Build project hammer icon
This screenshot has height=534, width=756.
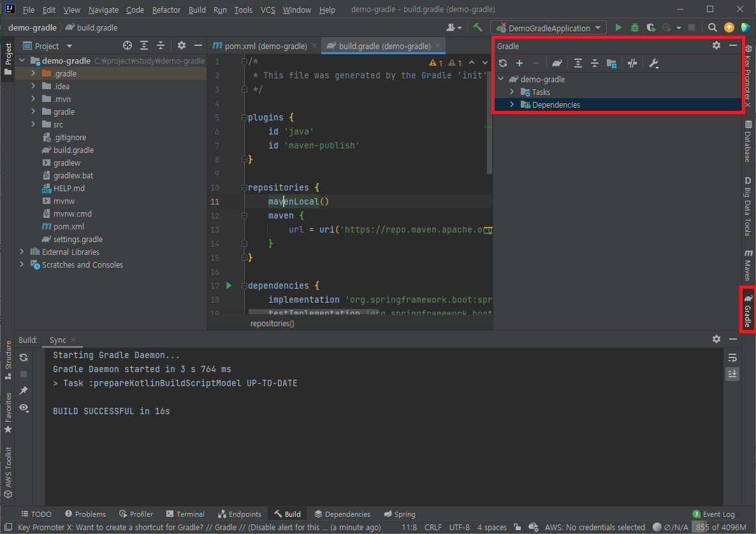[x=478, y=27]
